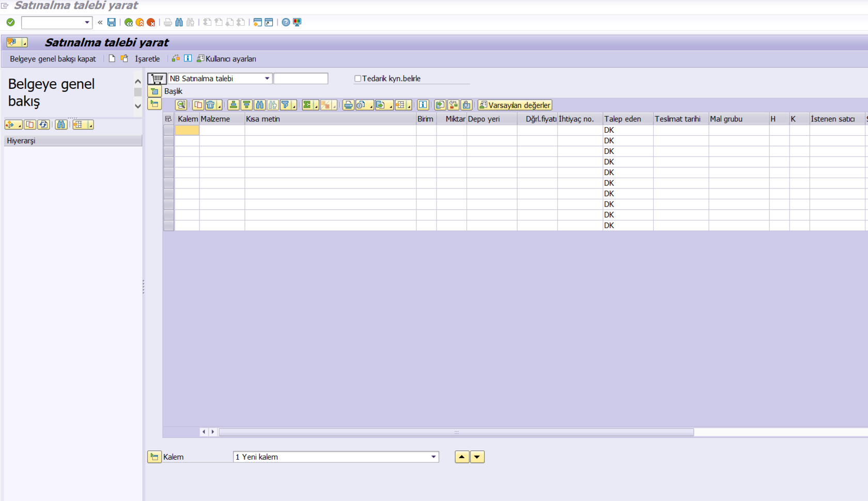868x501 pixels.
Task: Open the Total sigma dropdown
Action: tap(311, 105)
